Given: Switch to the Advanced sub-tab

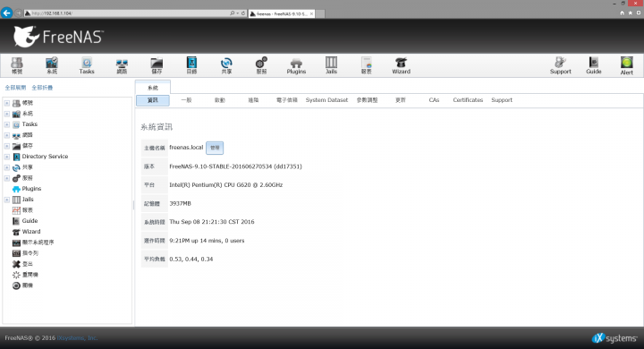Looking at the screenshot, I should pos(253,100).
